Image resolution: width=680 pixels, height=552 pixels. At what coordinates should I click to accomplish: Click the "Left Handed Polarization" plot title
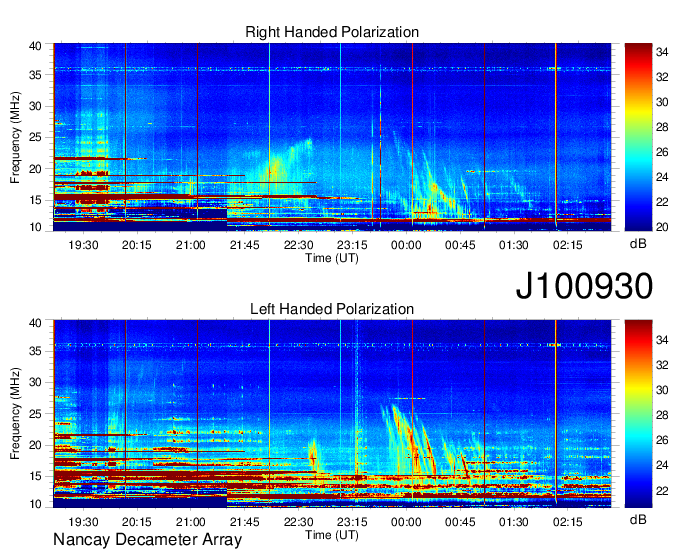point(332,309)
